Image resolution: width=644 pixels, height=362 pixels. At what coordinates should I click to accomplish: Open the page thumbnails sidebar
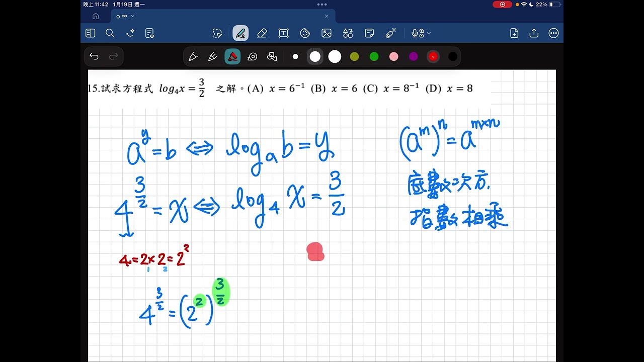click(x=91, y=33)
